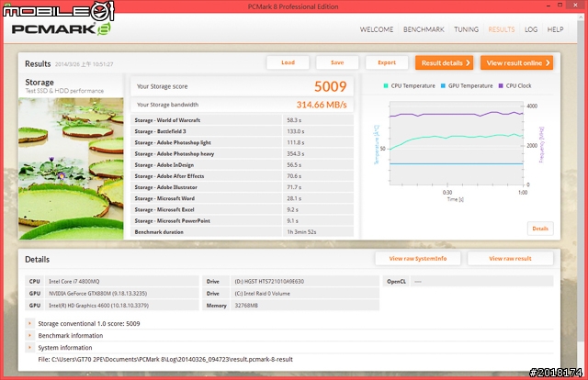Click the GPU Temperature legend swatch
Image resolution: width=588 pixels, height=380 pixels.
pos(443,85)
